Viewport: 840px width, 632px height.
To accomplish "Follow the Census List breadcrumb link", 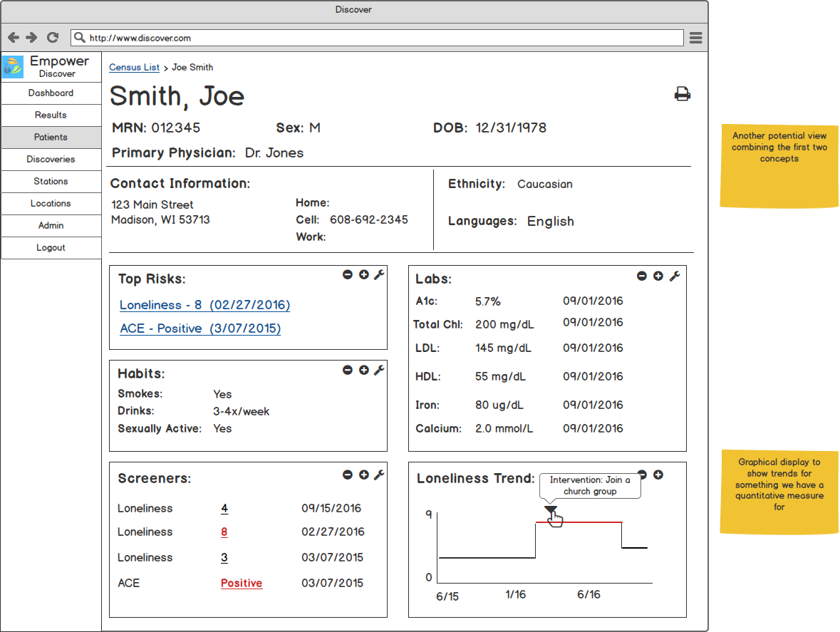I will pos(134,68).
